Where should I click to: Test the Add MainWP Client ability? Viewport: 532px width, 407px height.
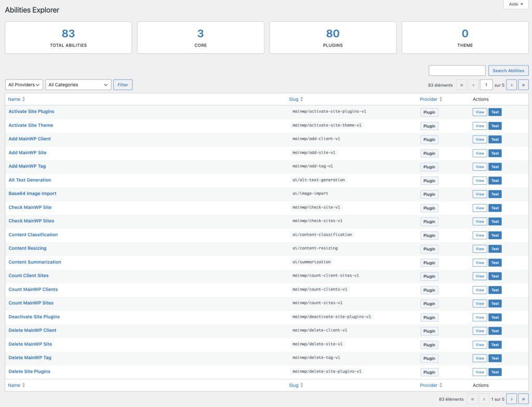coord(495,140)
